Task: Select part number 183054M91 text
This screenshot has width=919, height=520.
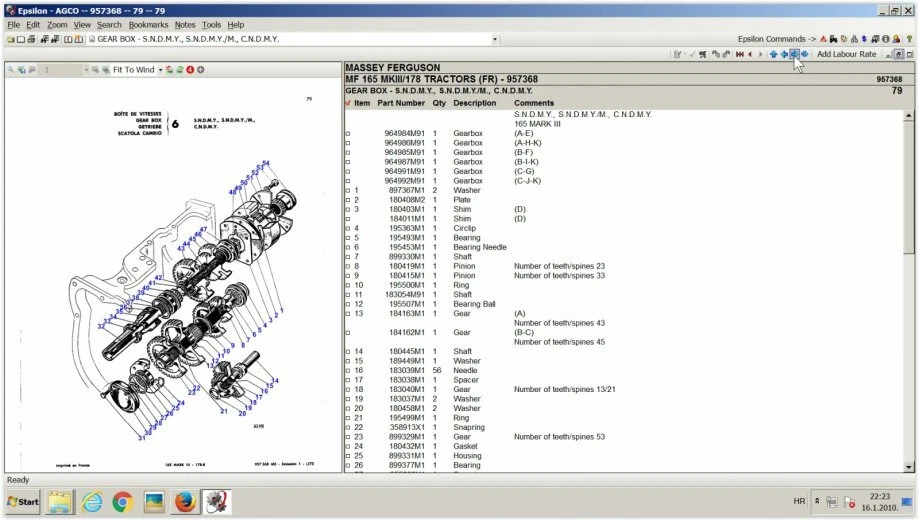Action: point(405,295)
